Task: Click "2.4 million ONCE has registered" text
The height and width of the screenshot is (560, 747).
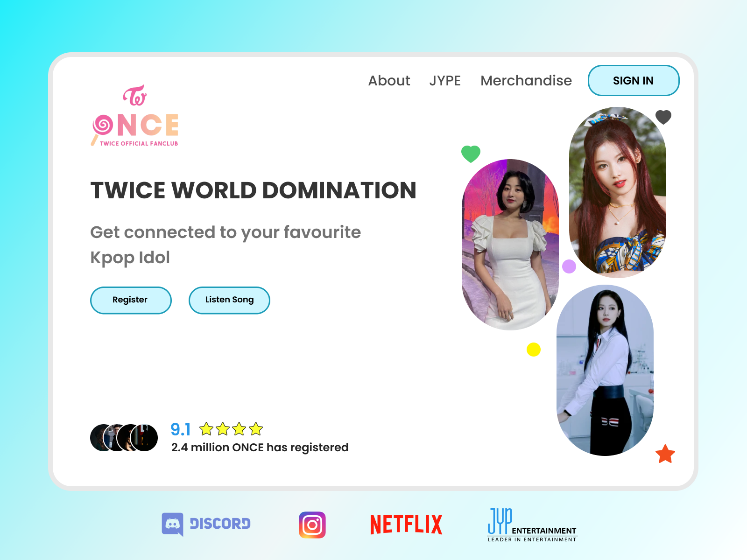Action: point(260,448)
